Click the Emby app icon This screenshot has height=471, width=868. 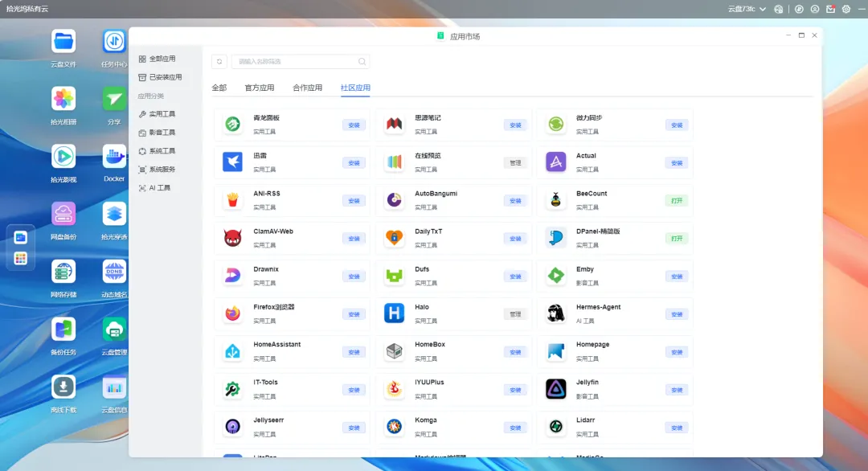(x=556, y=276)
